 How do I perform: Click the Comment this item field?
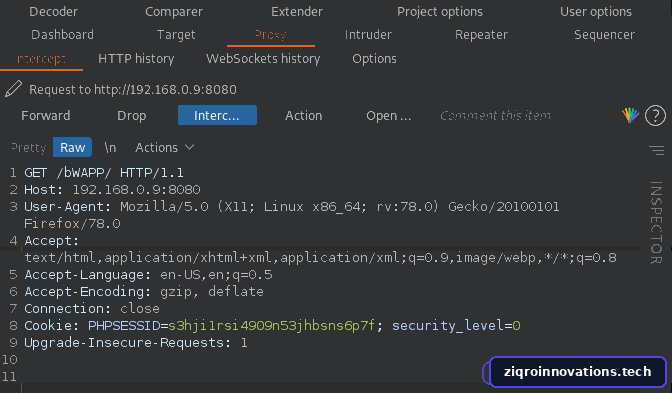point(495,116)
